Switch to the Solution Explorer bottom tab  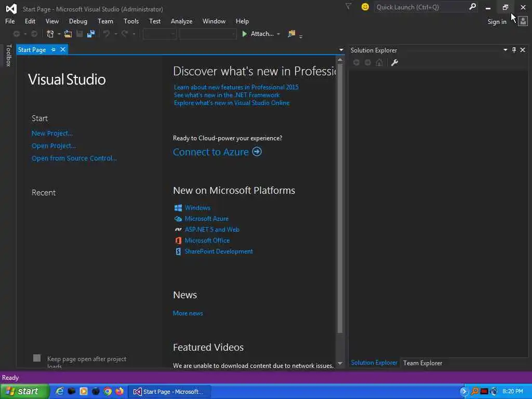(374, 363)
